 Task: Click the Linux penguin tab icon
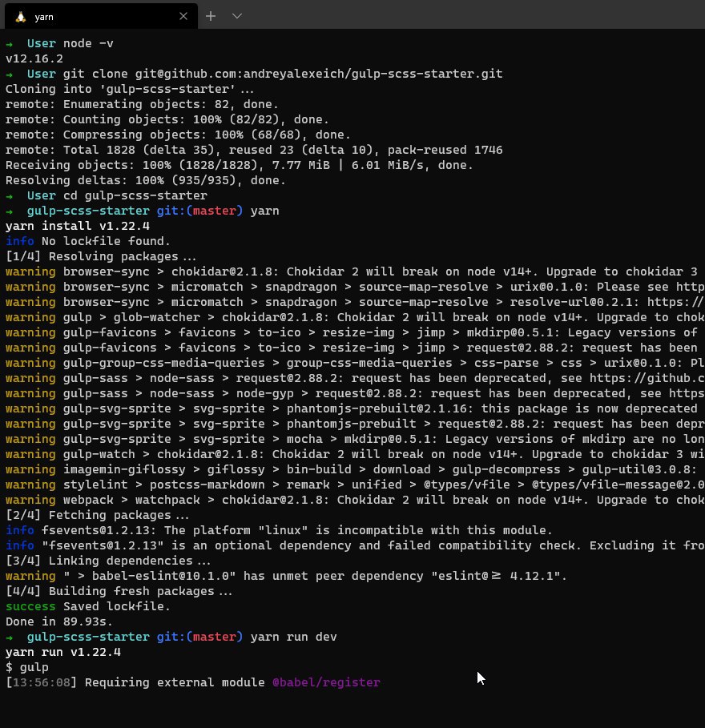[21, 17]
